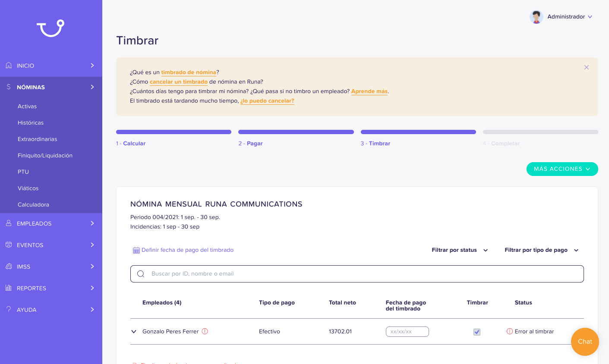
Task: Open the cancelar un timbrado link
Action: point(179,82)
